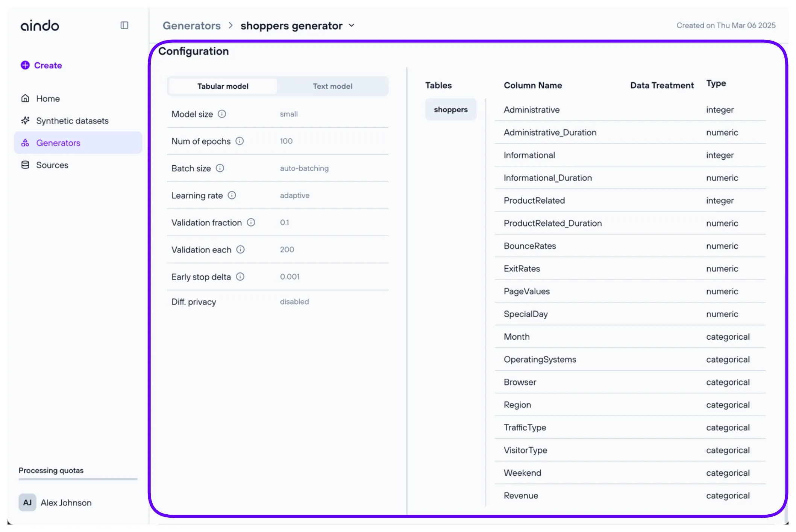Click the Early stop delta info icon
The height and width of the screenshot is (532, 796).
click(x=240, y=277)
